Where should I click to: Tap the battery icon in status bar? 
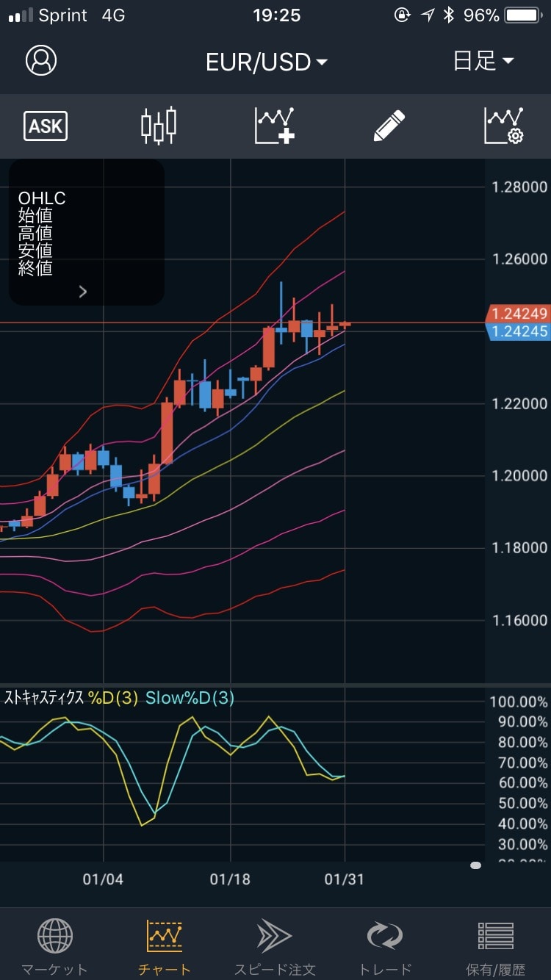click(x=525, y=15)
